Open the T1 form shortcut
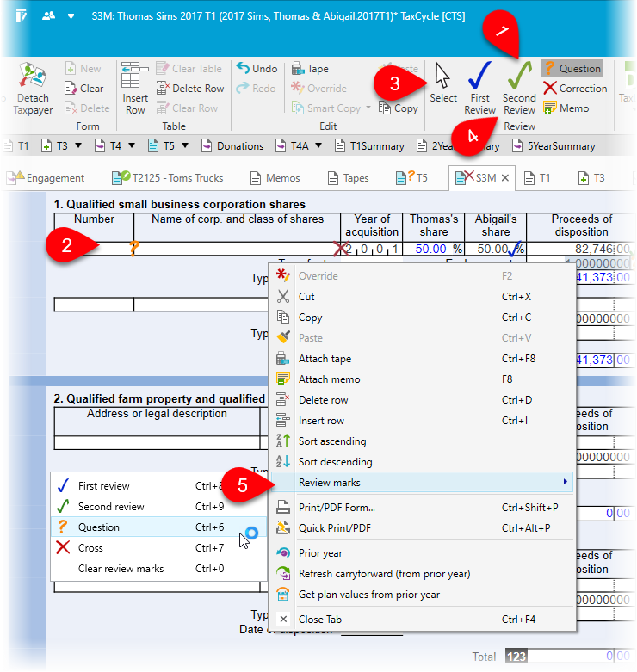The width and height of the screenshot is (637, 672). click(x=16, y=146)
